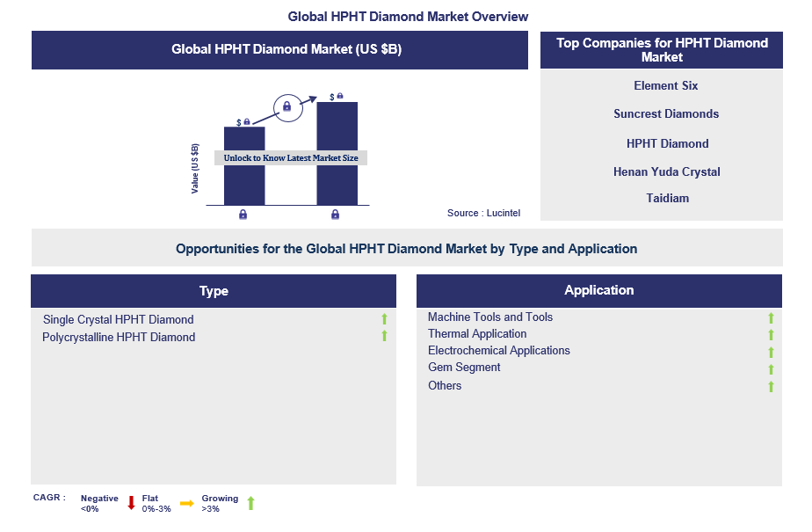812x532 pixels.
Task: Expand the Application panel header
Action: click(x=599, y=290)
